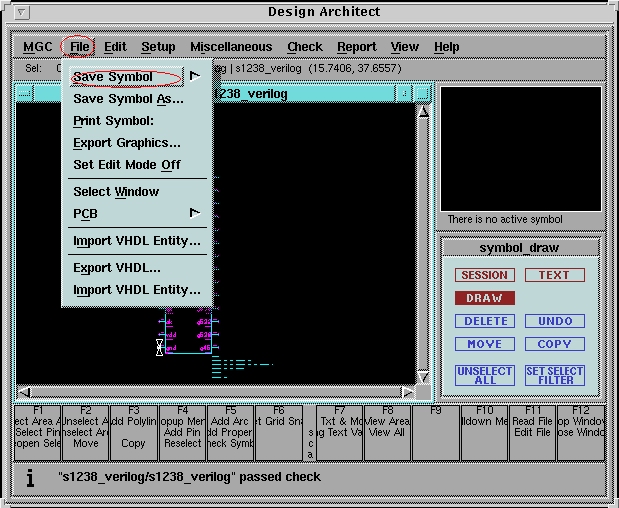Click the vertical scrollbar down arrow
The height and width of the screenshot is (508, 619).
pos(423,377)
